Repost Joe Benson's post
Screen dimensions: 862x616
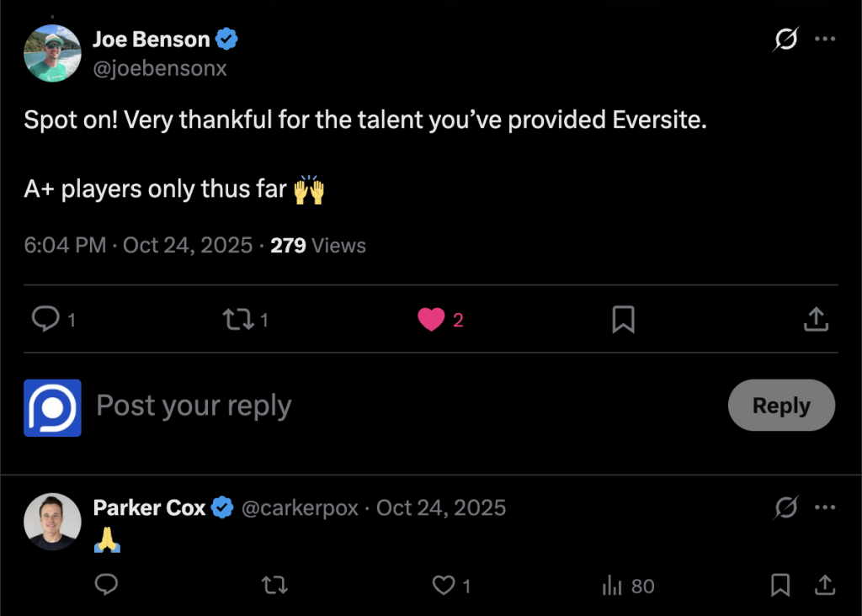pos(237,319)
